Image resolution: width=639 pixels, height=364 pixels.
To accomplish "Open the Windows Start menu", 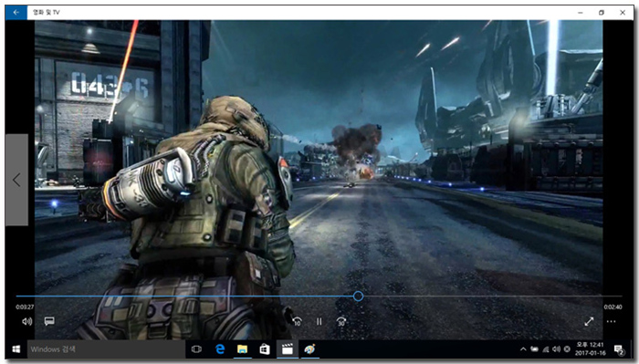I will [16, 349].
